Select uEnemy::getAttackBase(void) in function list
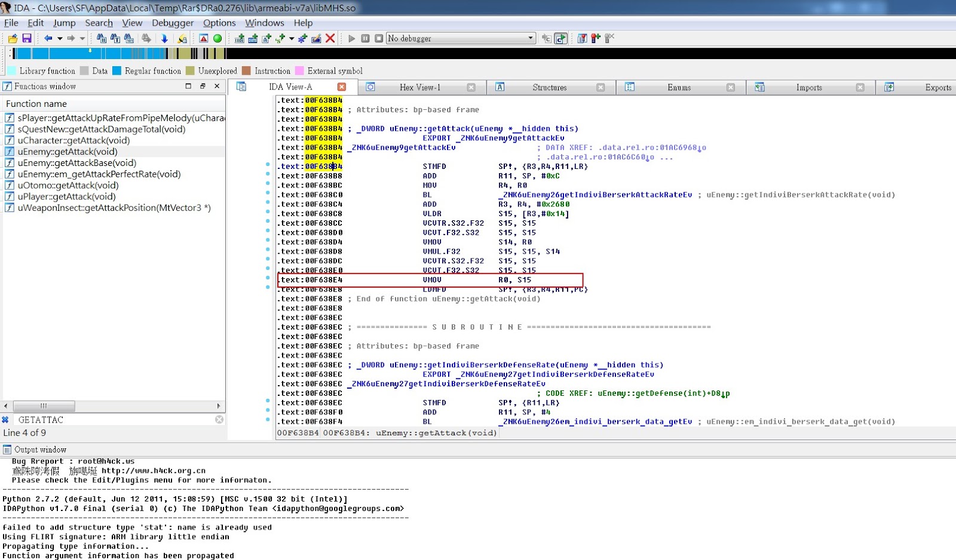Viewport: 956px width, 560px height. [x=76, y=163]
